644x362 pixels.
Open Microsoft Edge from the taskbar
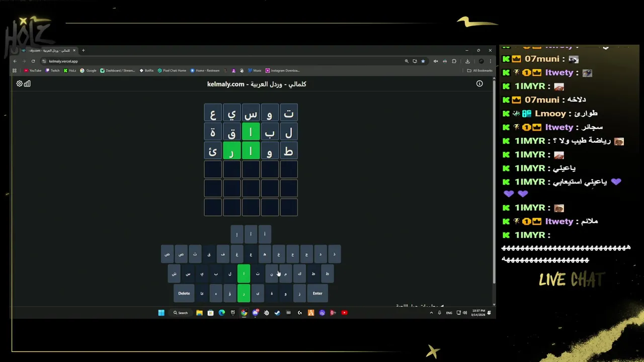tap(221, 313)
